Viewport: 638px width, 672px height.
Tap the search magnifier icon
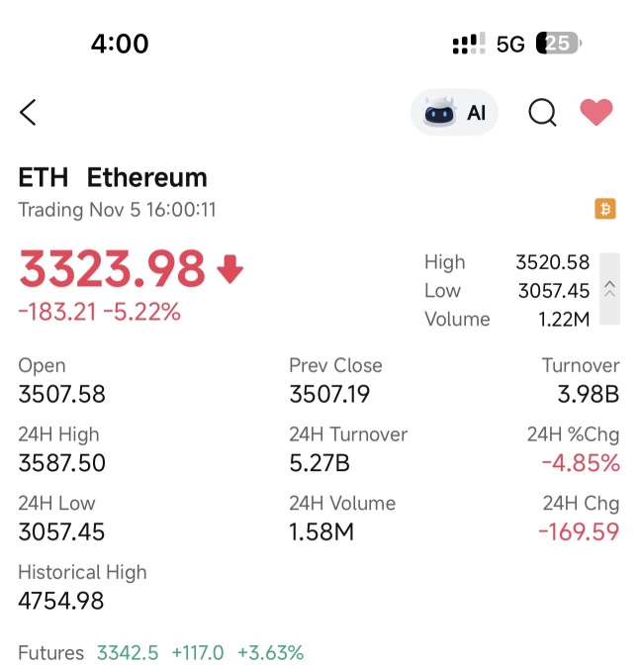[x=542, y=113]
